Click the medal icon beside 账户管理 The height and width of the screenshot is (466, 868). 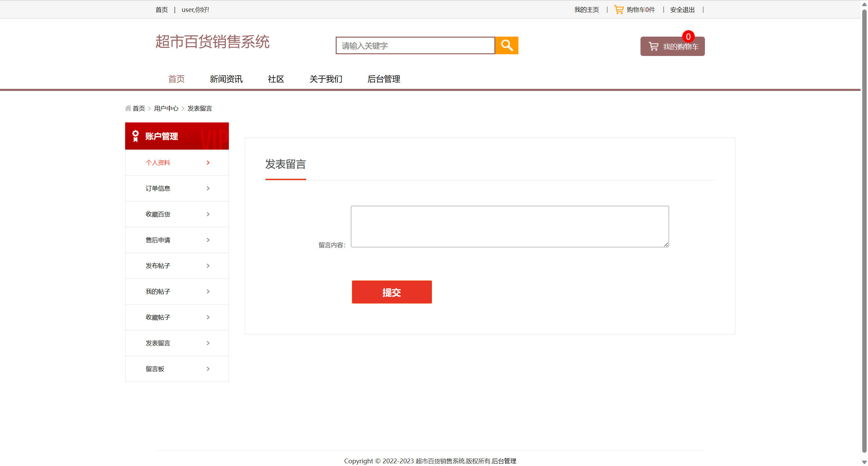[135, 136]
